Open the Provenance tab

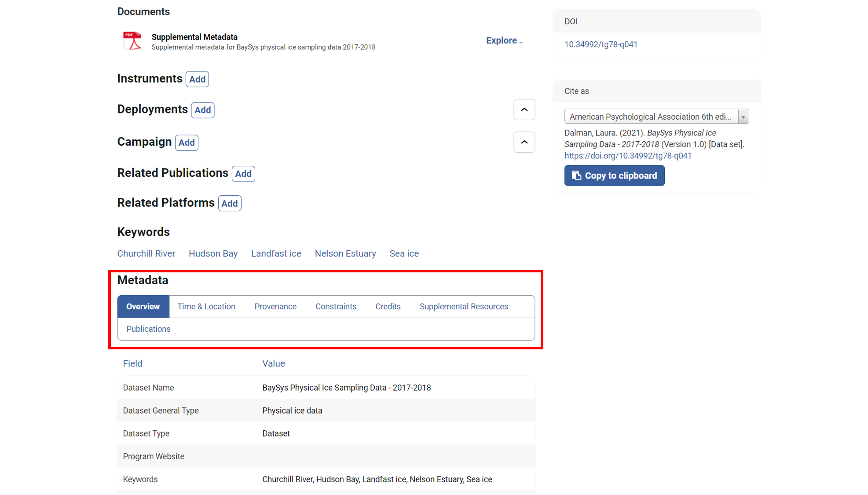[275, 307]
